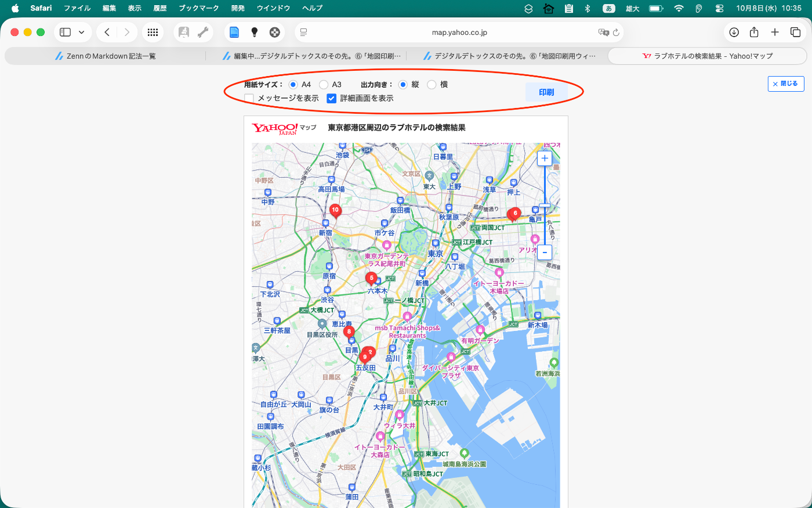
Task: Select 横 landscape orientation radio button
Action: pyautogui.click(x=432, y=85)
